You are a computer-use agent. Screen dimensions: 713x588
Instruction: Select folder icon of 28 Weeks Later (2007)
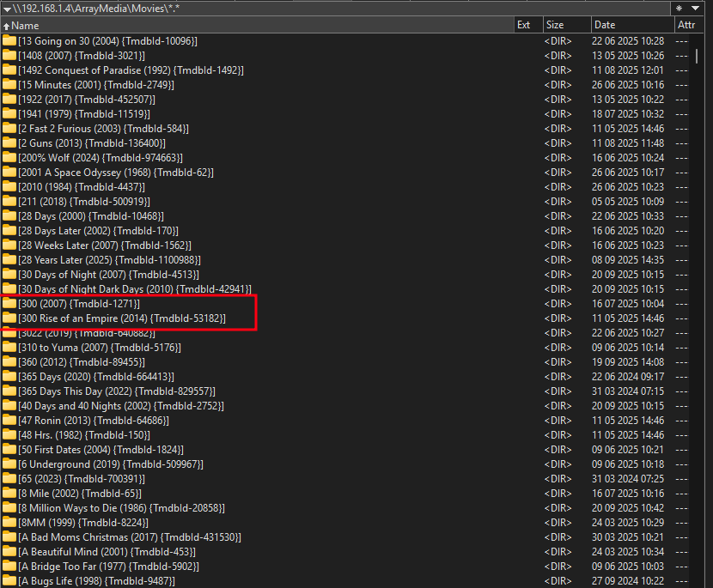[x=9, y=245]
